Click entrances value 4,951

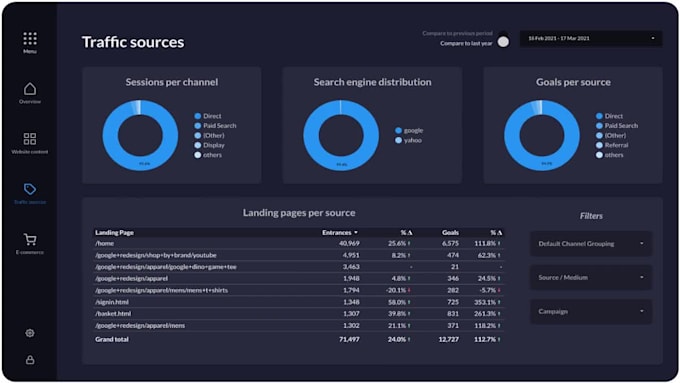coord(351,255)
